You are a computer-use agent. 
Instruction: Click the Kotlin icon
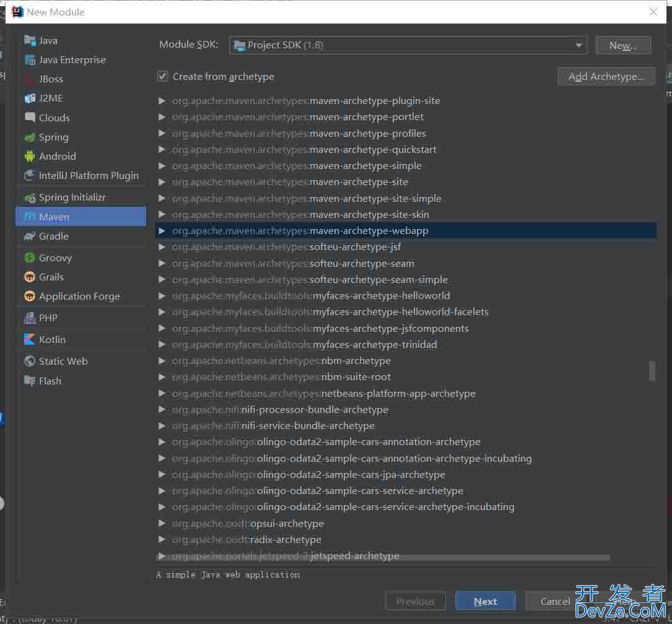pos(30,340)
